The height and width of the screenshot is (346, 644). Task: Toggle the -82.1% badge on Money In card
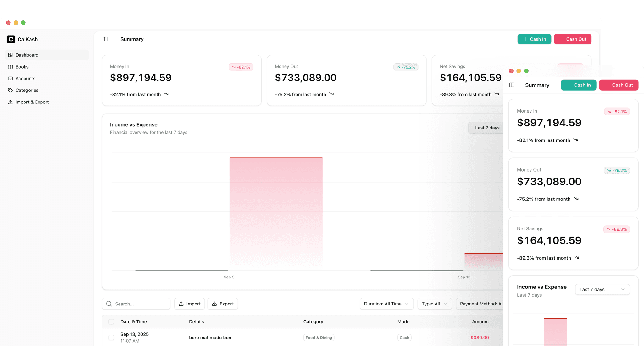click(241, 67)
